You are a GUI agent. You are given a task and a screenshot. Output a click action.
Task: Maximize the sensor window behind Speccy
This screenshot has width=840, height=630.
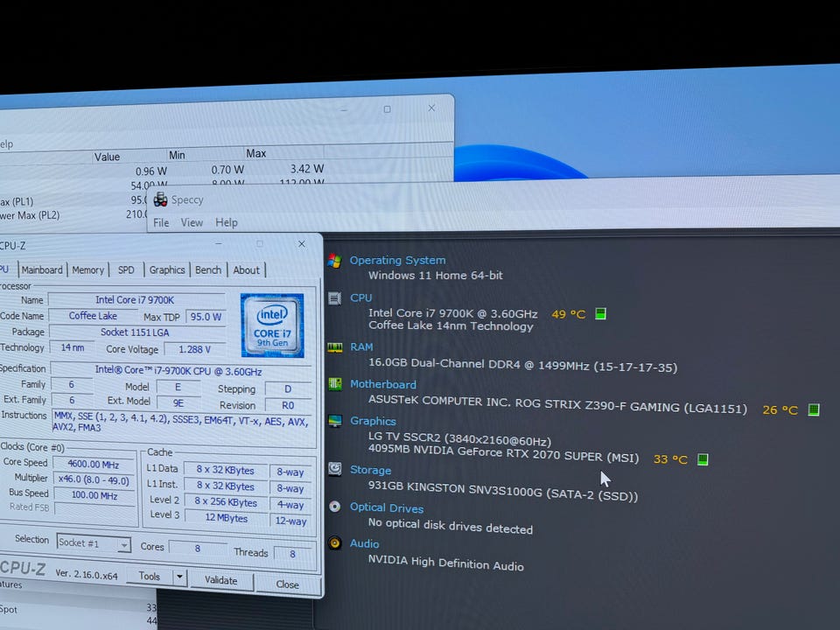pyautogui.click(x=388, y=109)
